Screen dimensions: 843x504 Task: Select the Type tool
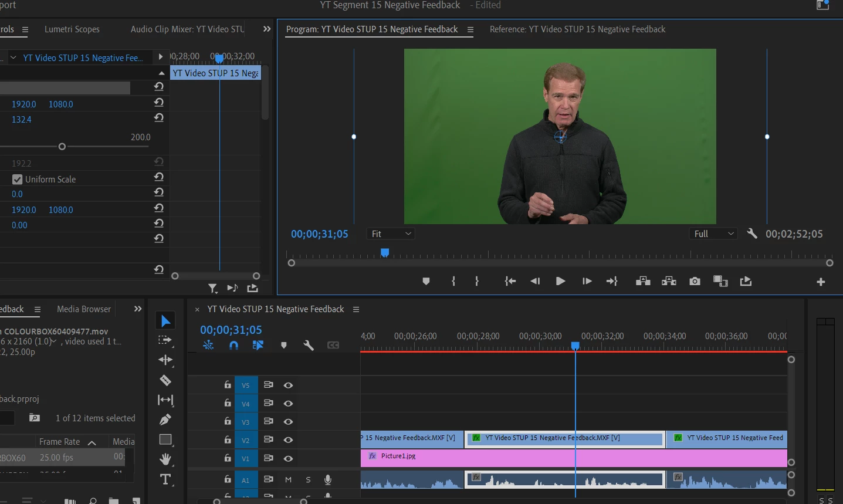[165, 479]
